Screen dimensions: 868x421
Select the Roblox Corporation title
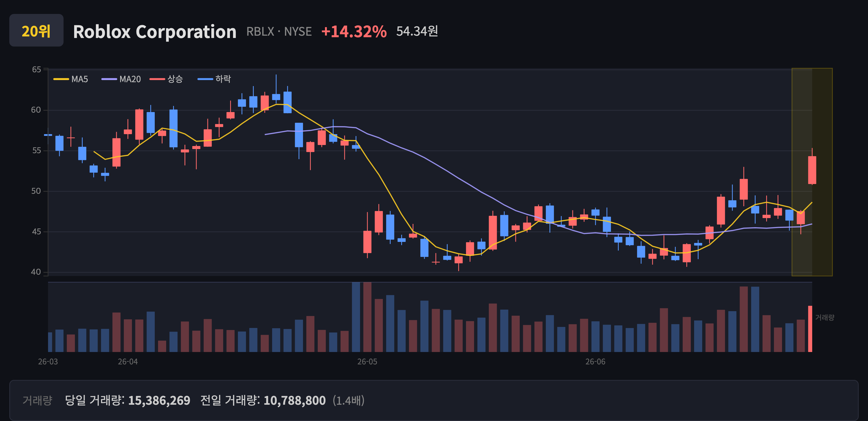click(155, 32)
